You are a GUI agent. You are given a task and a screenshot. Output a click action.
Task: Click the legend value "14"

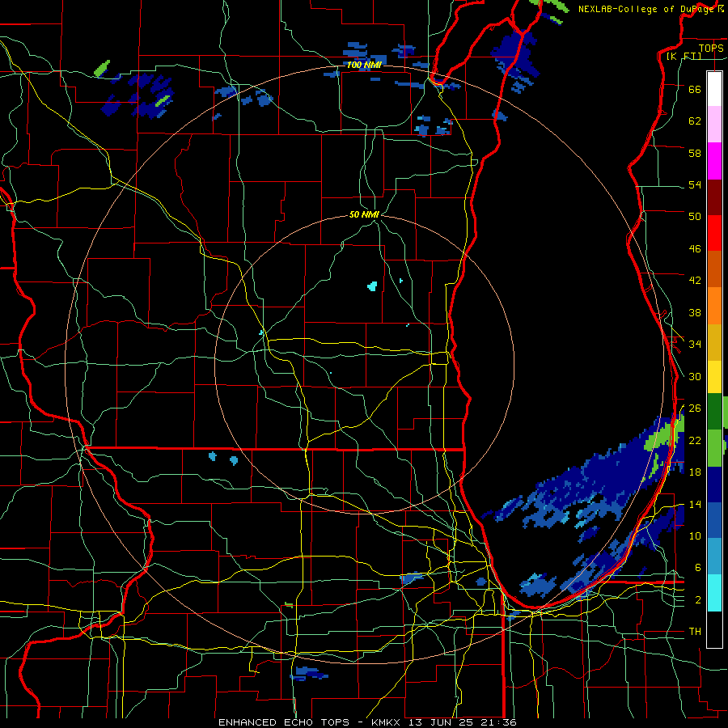[x=695, y=504]
